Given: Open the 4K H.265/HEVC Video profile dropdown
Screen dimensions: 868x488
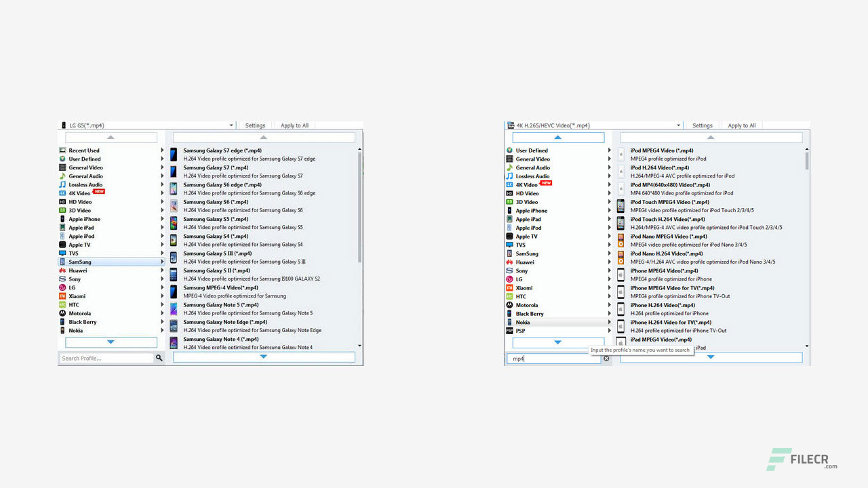Looking at the screenshot, I should click(678, 125).
